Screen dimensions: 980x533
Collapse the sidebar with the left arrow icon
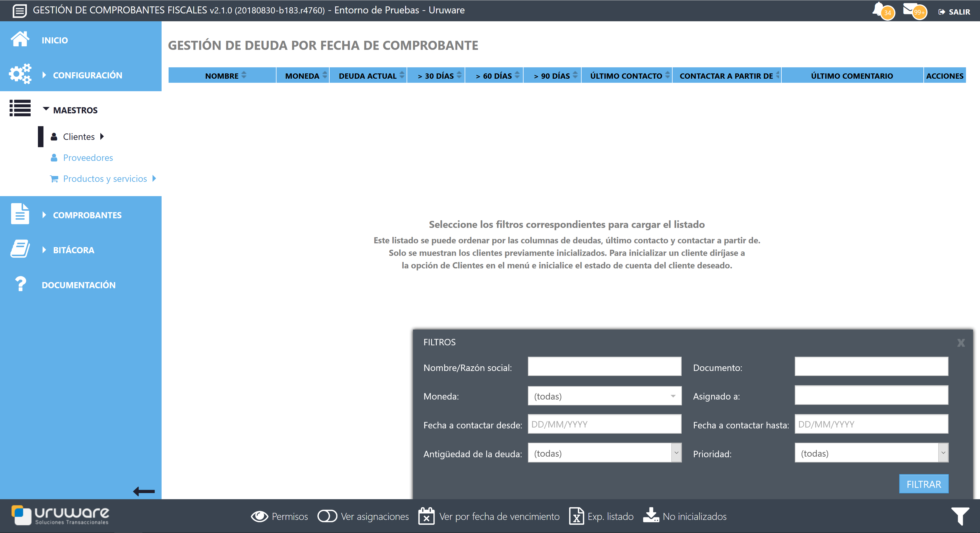point(144,491)
